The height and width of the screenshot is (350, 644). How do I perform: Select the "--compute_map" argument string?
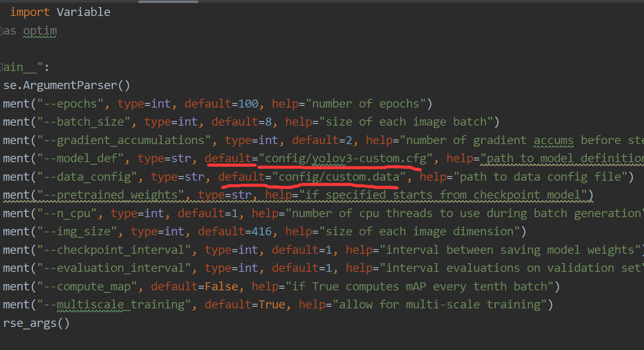click(87, 287)
